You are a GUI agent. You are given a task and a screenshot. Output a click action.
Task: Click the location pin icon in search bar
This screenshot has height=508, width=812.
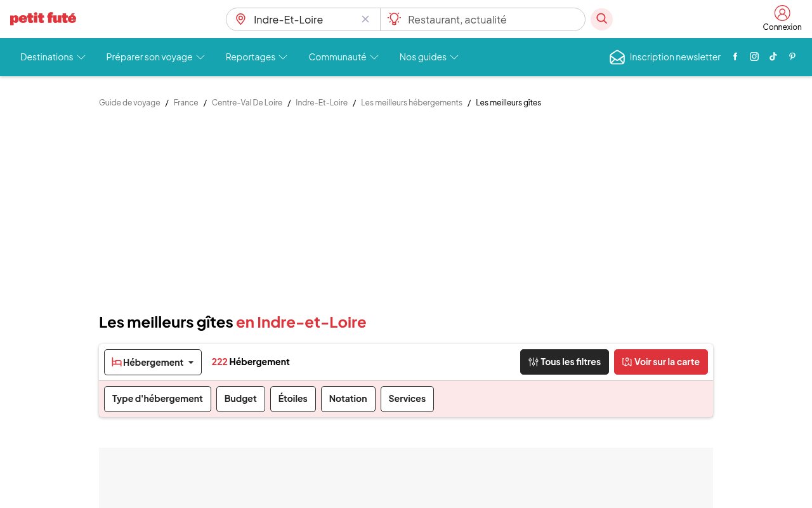[x=240, y=19]
